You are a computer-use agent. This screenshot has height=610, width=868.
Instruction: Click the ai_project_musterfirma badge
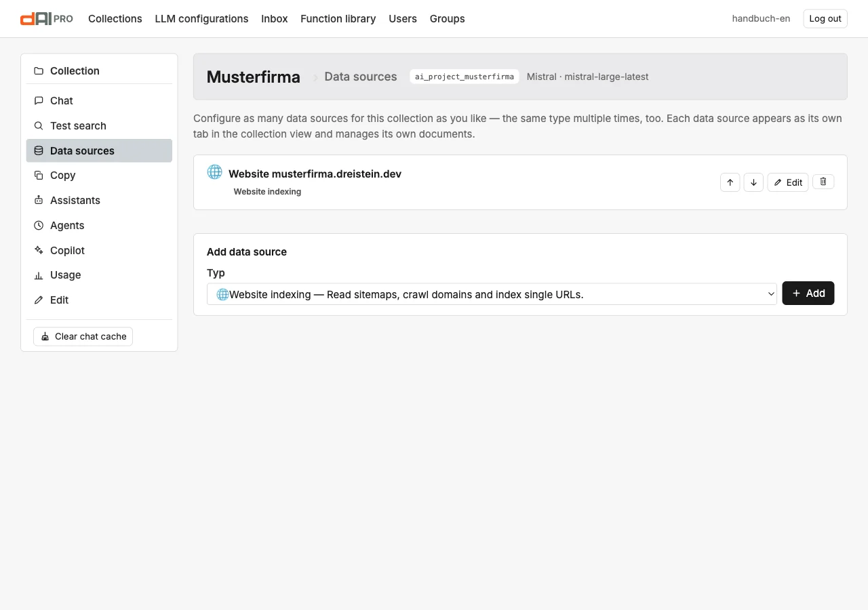(x=465, y=77)
